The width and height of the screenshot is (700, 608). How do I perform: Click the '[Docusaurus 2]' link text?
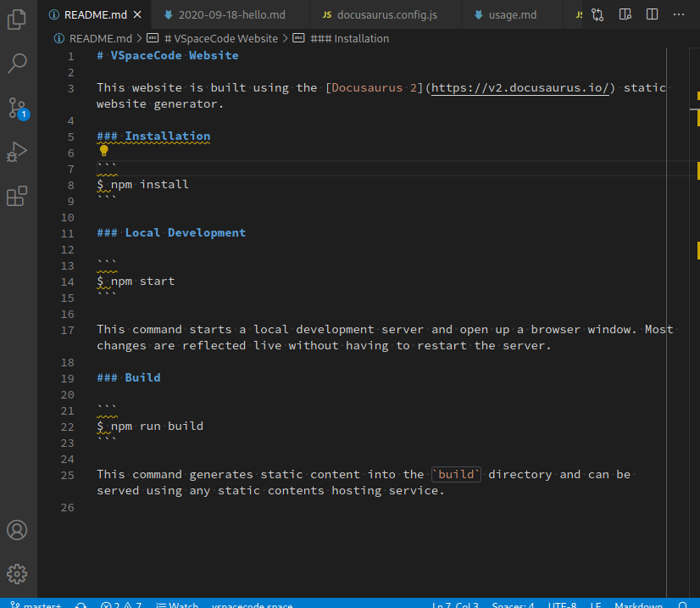[374, 88]
